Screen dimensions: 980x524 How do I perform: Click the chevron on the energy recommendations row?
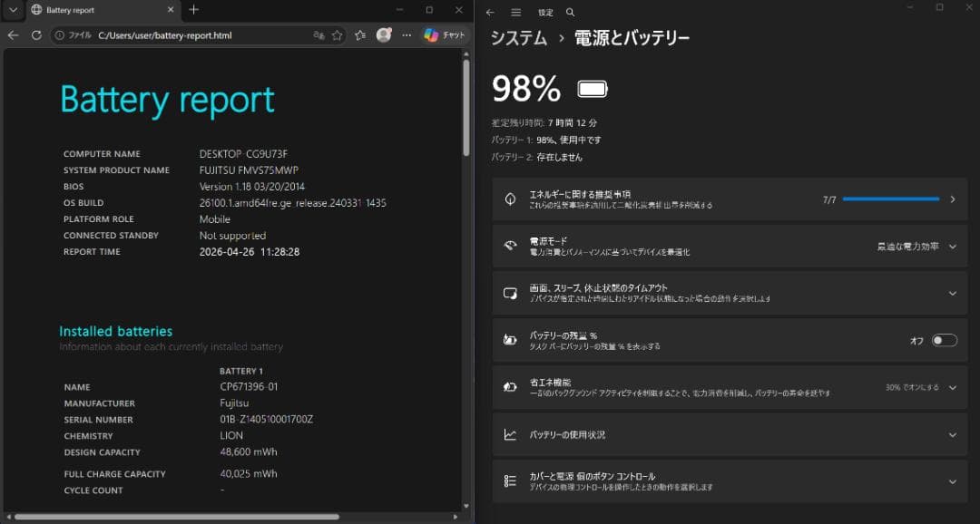coord(953,199)
